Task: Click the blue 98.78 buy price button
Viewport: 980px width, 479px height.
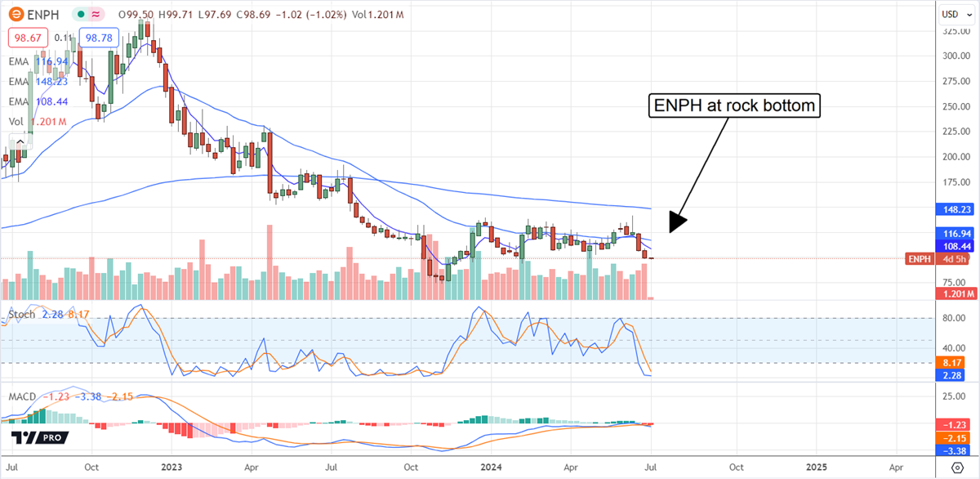Action: point(98,38)
